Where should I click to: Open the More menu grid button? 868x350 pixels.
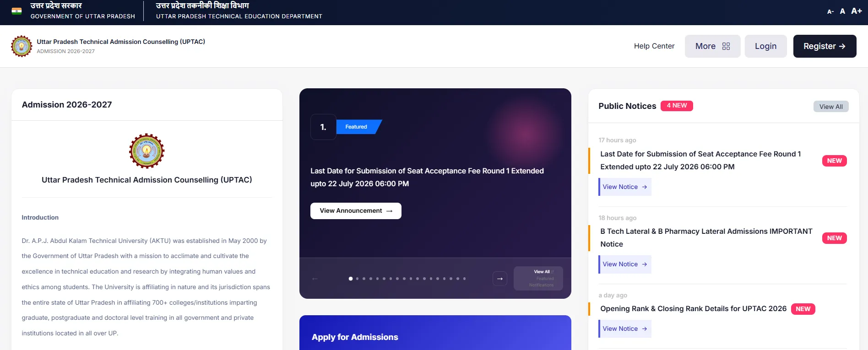click(x=712, y=46)
